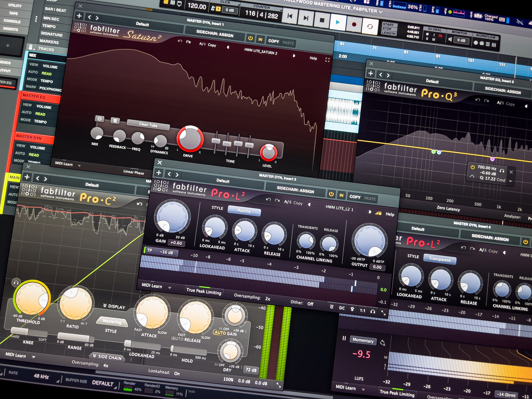Image resolution: width=532 pixels, height=399 pixels.
Task: Click the Record button in the transport
Action: click(x=354, y=24)
